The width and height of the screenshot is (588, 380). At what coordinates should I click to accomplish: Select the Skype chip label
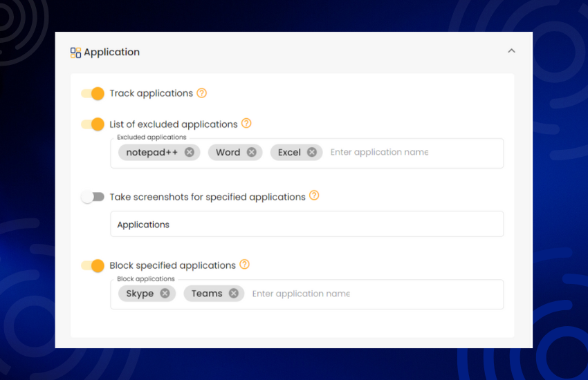pyautogui.click(x=140, y=294)
